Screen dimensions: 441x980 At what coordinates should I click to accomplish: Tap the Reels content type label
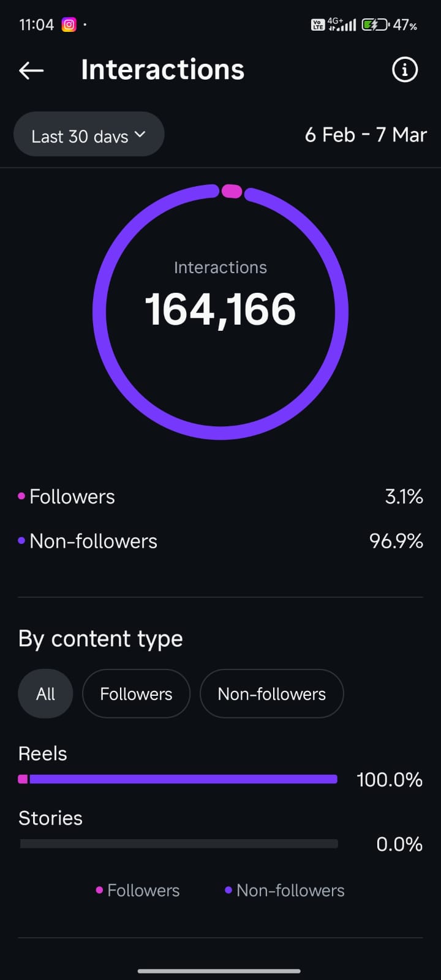(x=43, y=754)
